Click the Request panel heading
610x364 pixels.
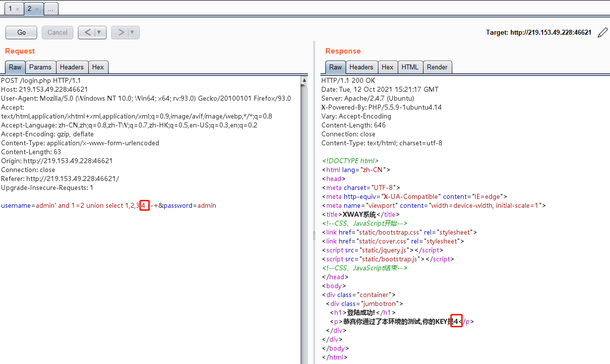pos(20,51)
